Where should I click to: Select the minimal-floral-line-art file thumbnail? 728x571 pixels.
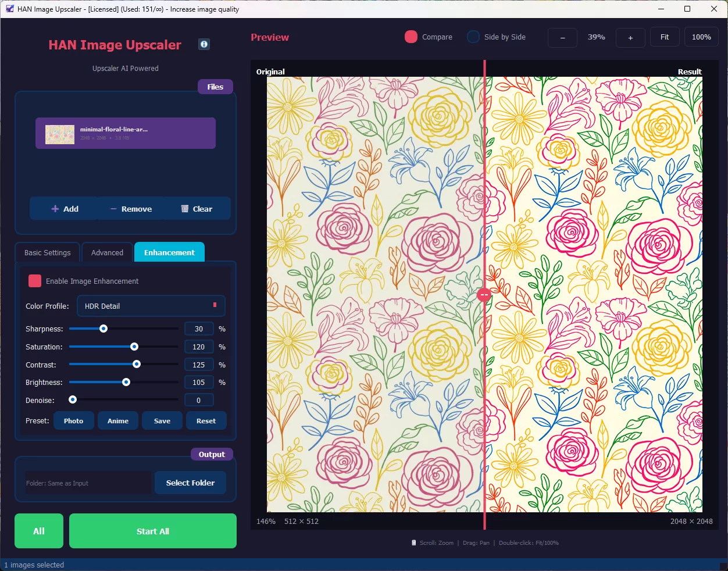[60, 134]
